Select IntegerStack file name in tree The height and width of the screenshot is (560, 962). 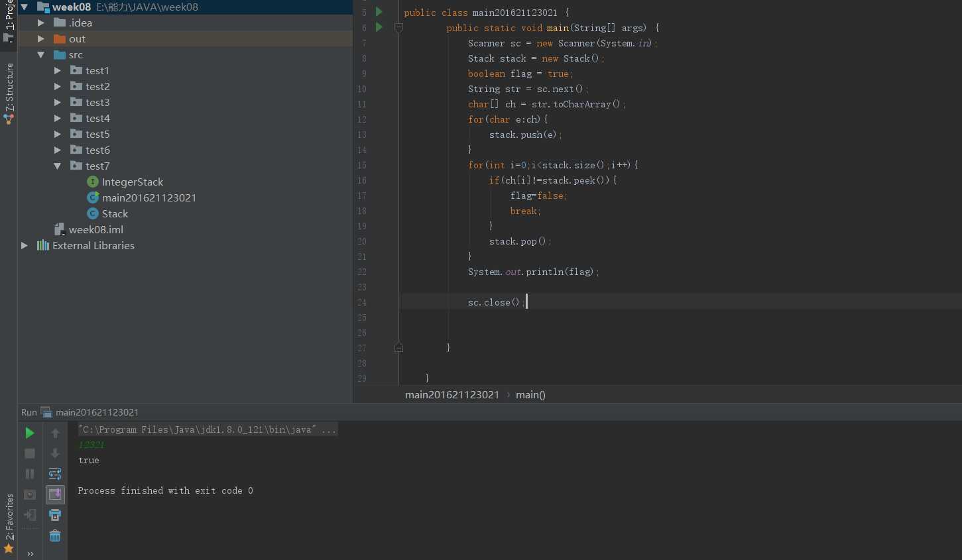pyautogui.click(x=133, y=182)
